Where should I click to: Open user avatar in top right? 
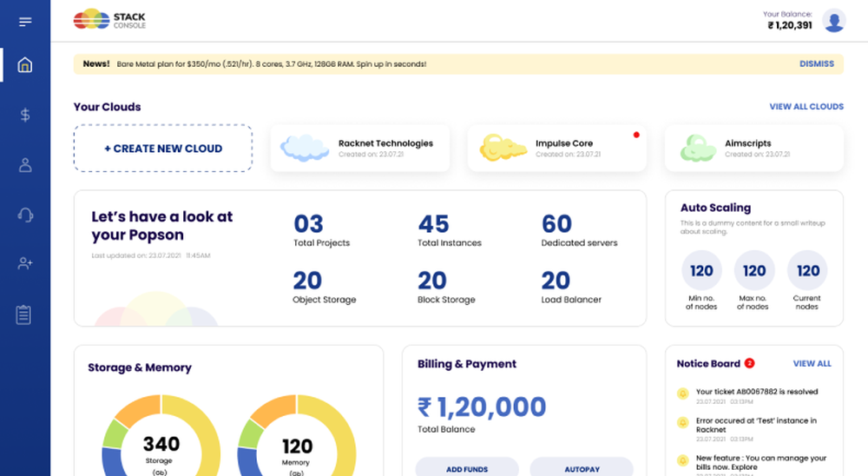pos(833,21)
